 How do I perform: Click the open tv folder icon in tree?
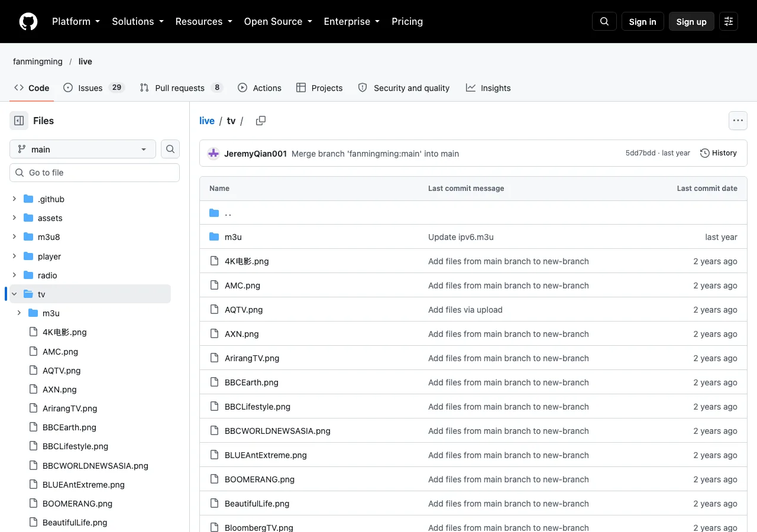pyautogui.click(x=28, y=294)
